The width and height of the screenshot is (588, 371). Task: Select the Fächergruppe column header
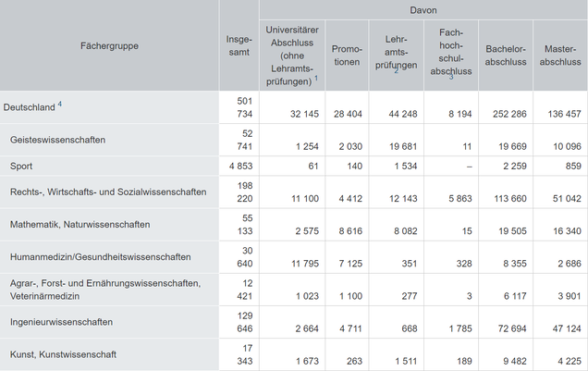pos(109,45)
